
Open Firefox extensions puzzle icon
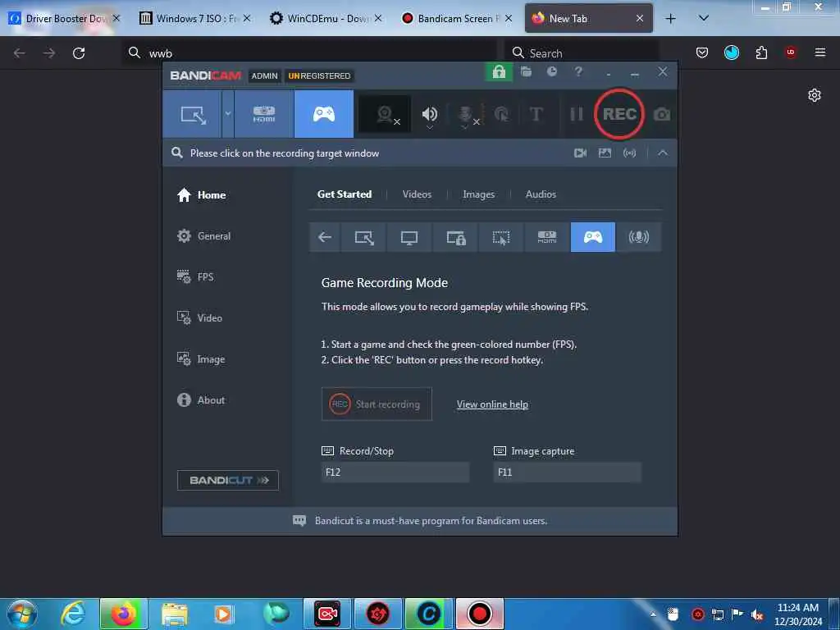click(761, 52)
